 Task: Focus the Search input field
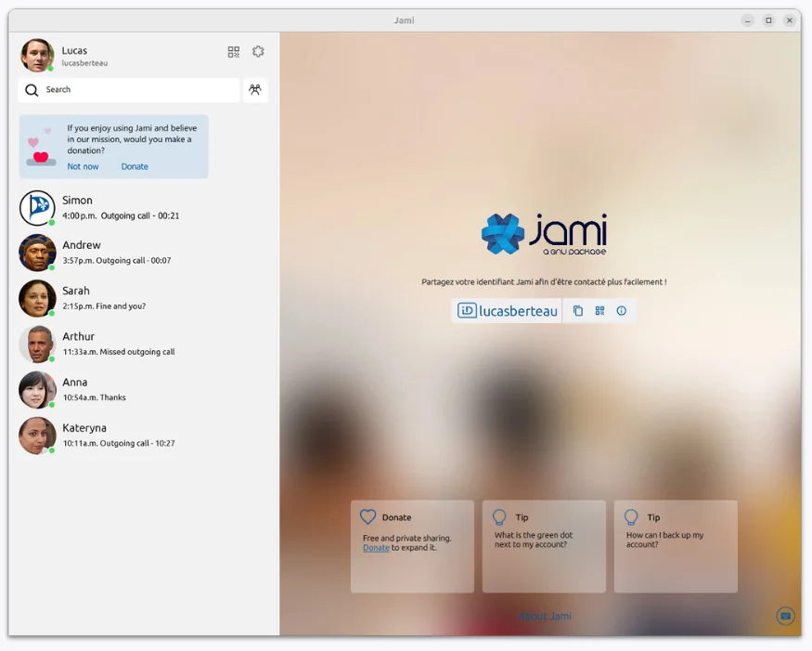[129, 90]
